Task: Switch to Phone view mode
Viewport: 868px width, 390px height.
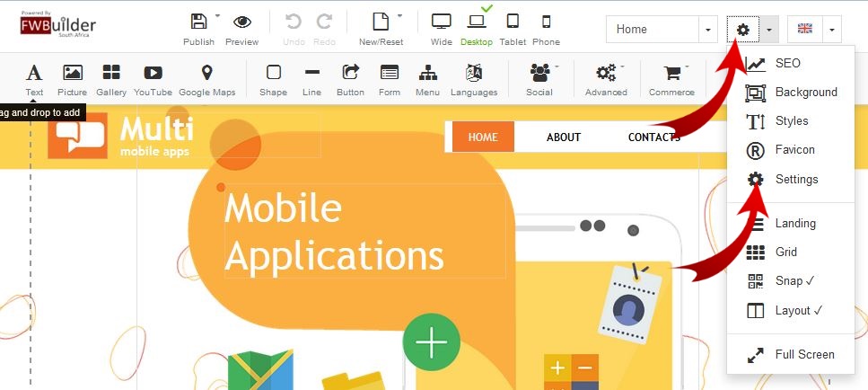Action: [547, 22]
